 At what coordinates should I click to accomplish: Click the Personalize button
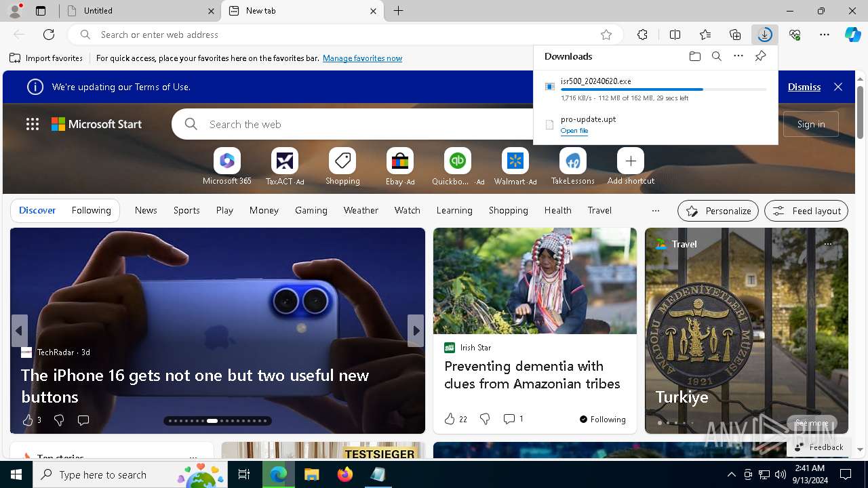[x=718, y=211]
